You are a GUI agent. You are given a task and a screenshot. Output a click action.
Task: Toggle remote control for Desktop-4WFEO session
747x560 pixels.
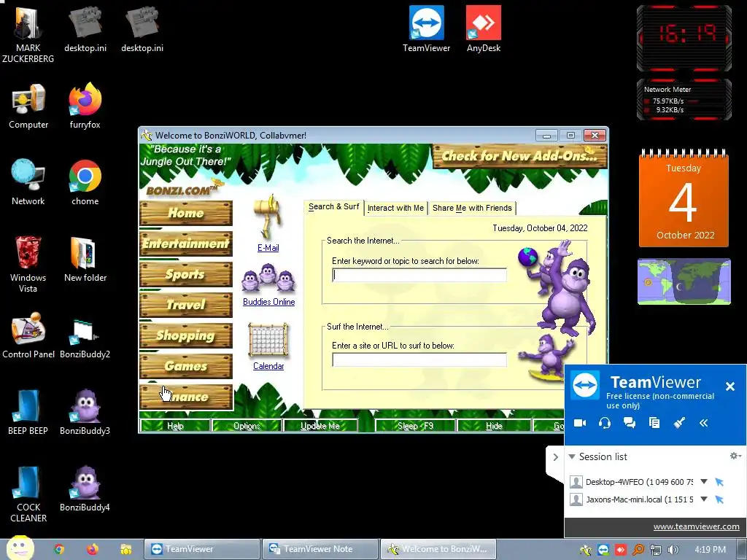point(719,483)
